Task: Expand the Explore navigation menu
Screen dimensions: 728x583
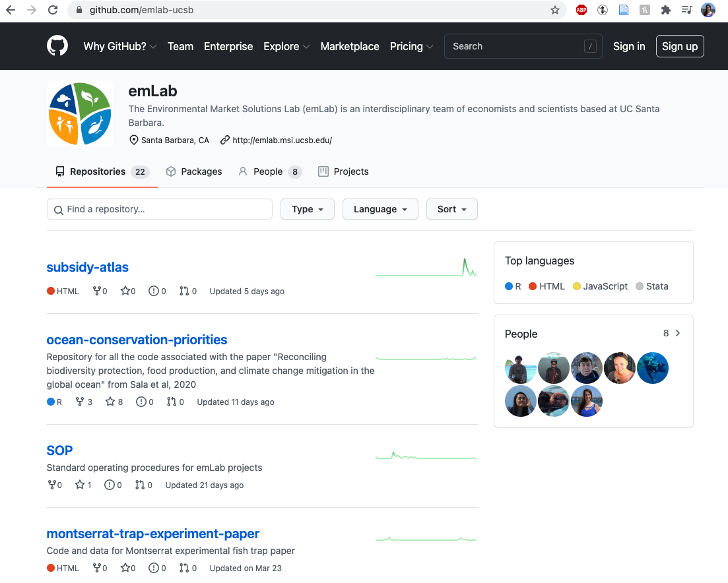Action: coord(286,46)
